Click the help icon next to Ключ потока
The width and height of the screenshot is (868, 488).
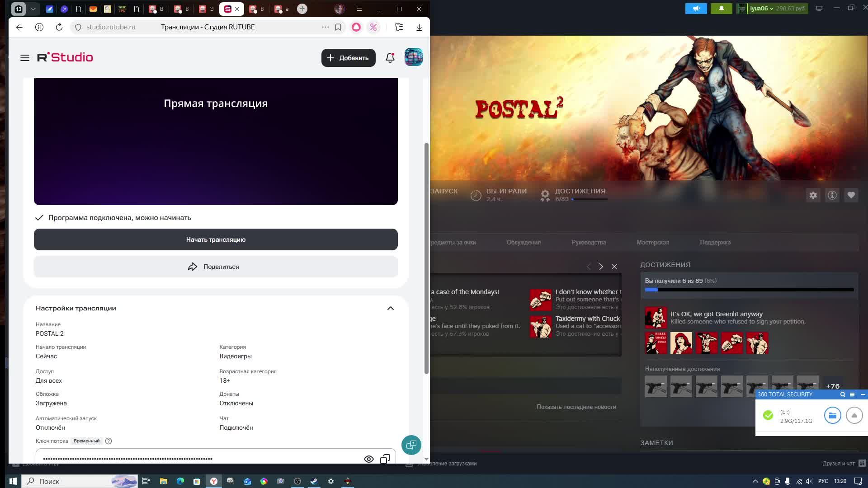(x=108, y=441)
